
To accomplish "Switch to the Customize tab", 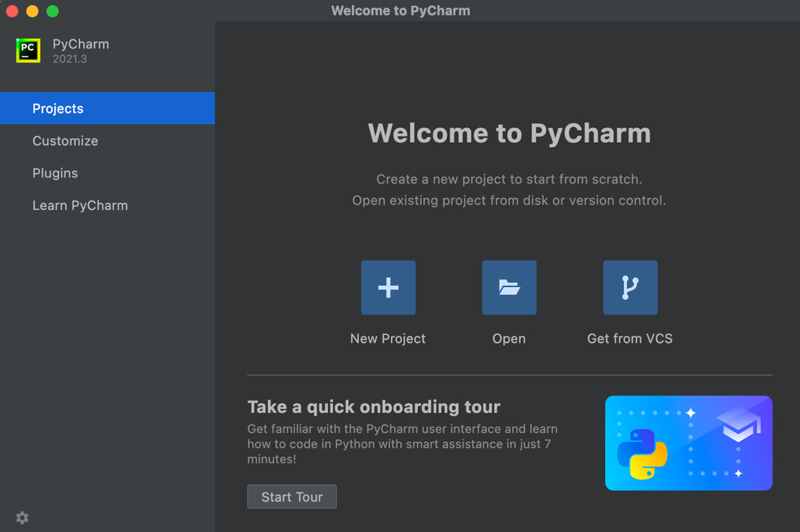I will (x=107, y=141).
